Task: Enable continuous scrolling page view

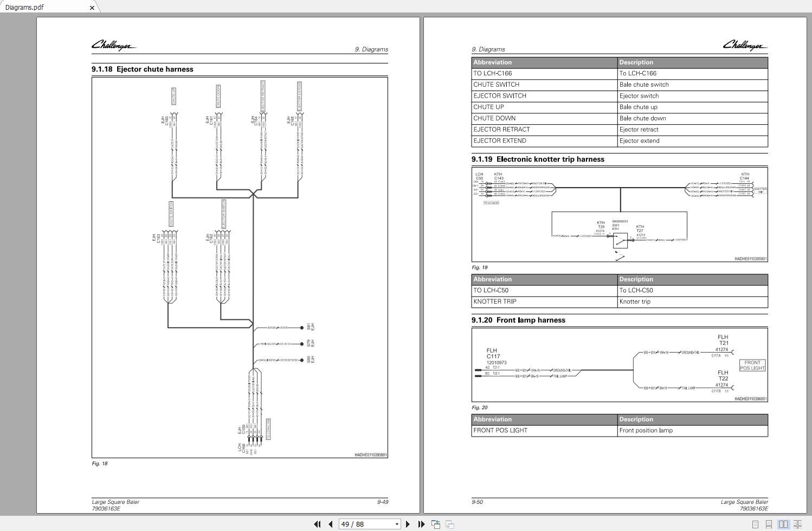Action: click(769, 524)
